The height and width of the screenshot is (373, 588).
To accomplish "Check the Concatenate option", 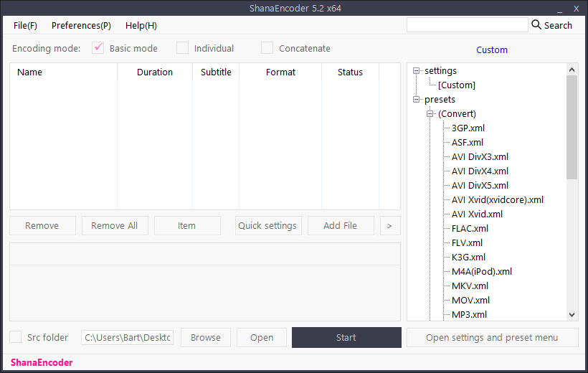I will (267, 48).
